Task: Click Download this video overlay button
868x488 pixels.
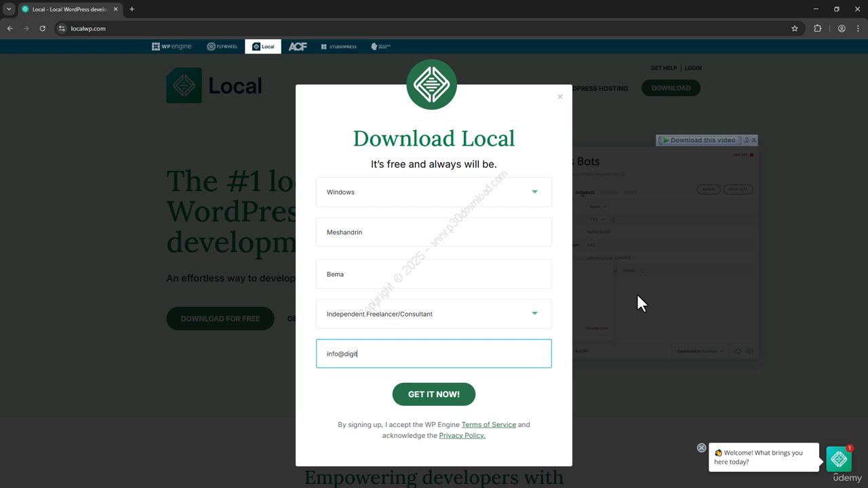Action: pos(699,140)
